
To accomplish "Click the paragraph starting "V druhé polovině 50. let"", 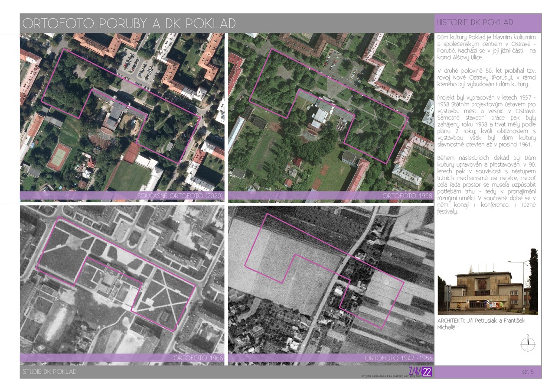I will click(487, 77).
